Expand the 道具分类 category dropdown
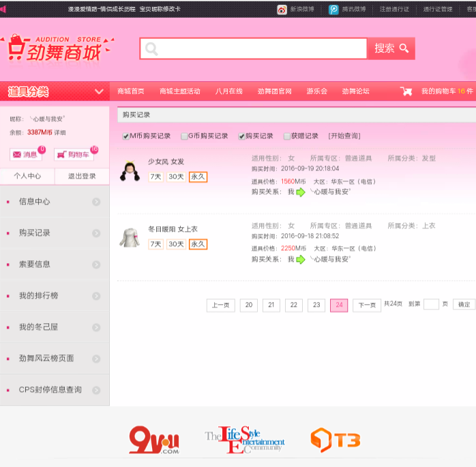The height and width of the screenshot is (467, 476). pyautogui.click(x=55, y=91)
